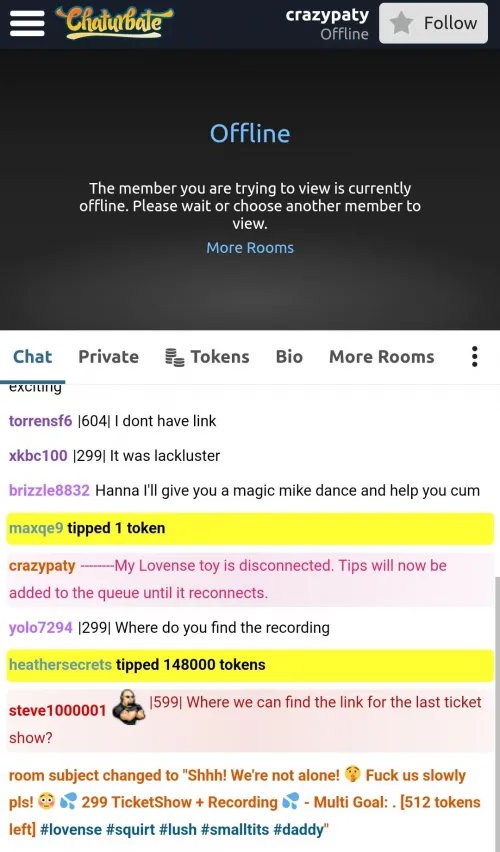Image resolution: width=500 pixels, height=852 pixels.
Task: Click username brizzle8832 in chat
Action: click(49, 491)
